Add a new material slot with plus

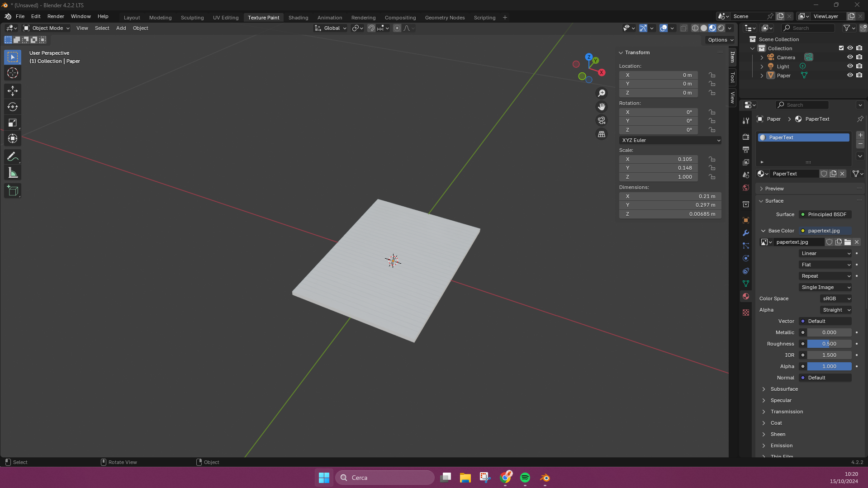click(x=860, y=135)
